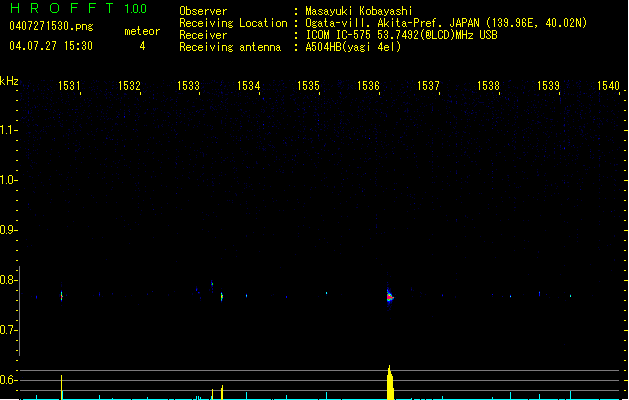This screenshot has width=629, height=400.
Task: Click time axis marker 1532
Action: (x=129, y=86)
